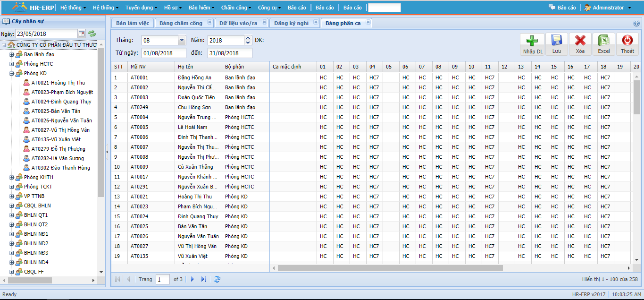The height and width of the screenshot is (300, 644).
Task: Expand the Phòng HCTC node
Action: point(12,64)
